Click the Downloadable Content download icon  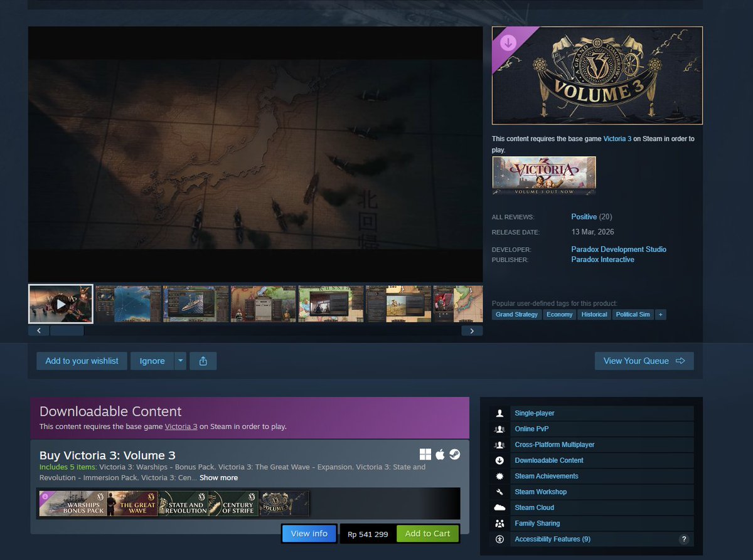click(x=499, y=460)
